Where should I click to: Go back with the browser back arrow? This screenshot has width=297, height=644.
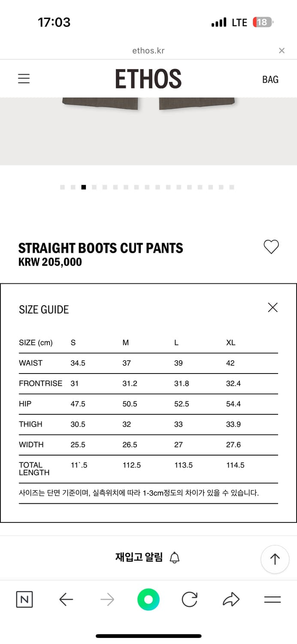pos(66,599)
